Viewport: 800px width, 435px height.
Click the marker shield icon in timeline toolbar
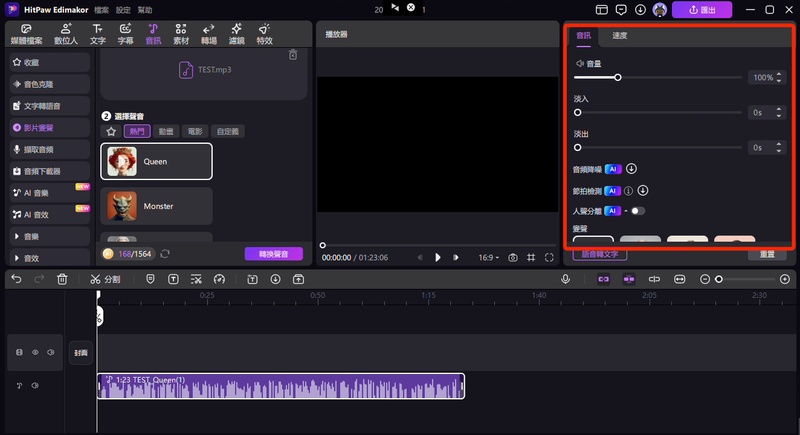[x=150, y=279]
